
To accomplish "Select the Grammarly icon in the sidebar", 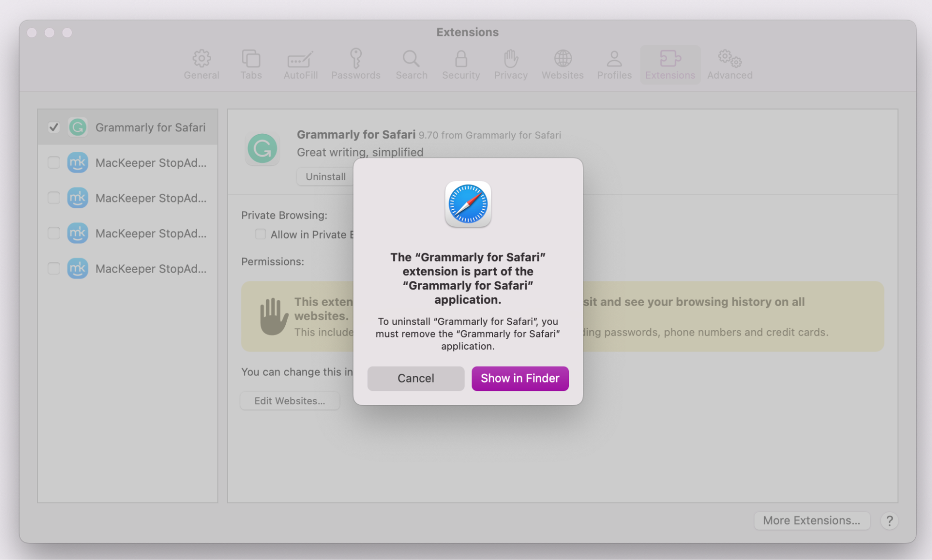I will click(78, 127).
